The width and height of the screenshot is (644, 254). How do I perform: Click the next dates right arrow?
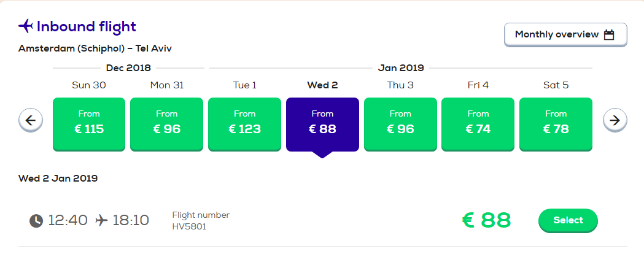[615, 120]
